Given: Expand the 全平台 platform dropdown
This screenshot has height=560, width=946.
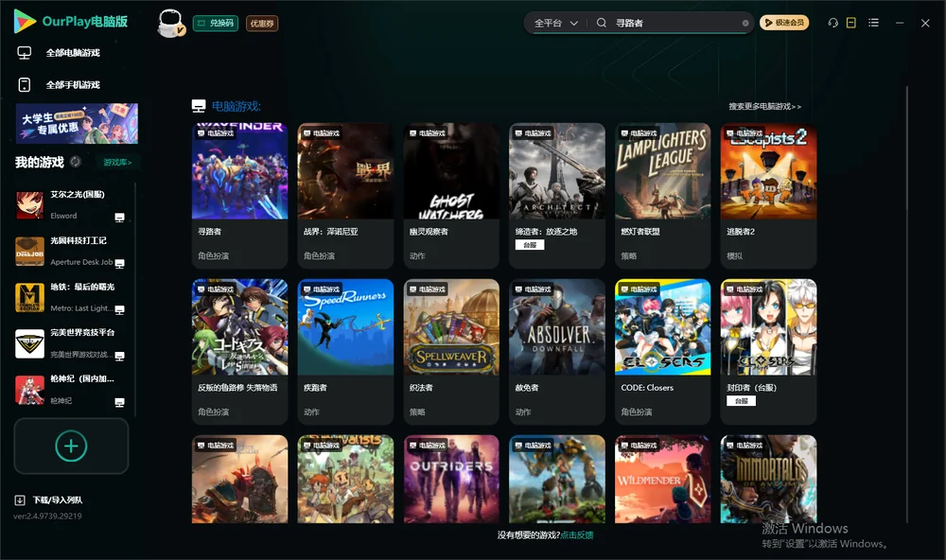Looking at the screenshot, I should 555,23.
